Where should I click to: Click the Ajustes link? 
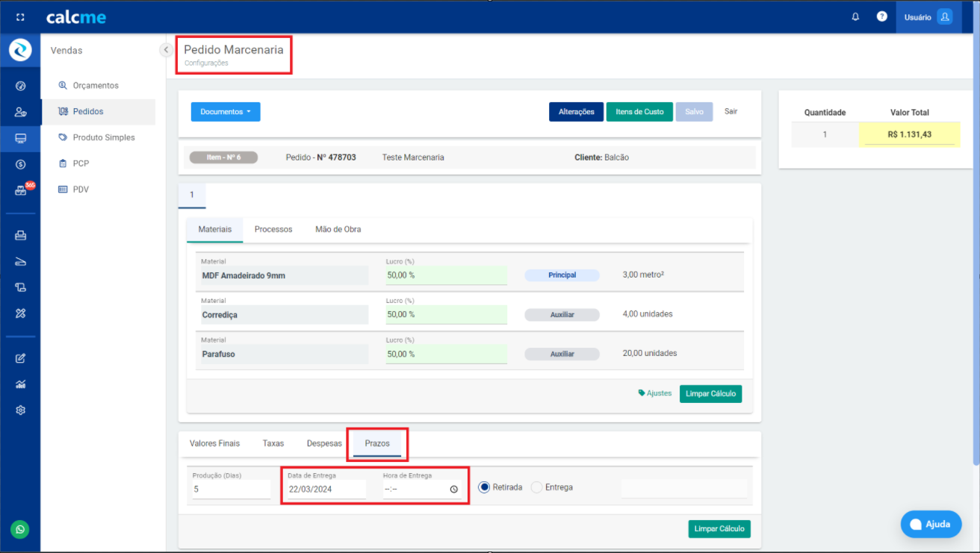pos(655,393)
